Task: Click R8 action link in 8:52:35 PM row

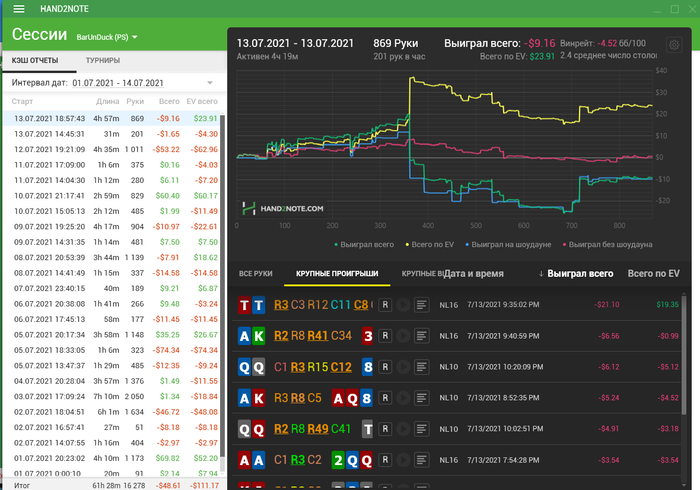Action: coord(298,398)
